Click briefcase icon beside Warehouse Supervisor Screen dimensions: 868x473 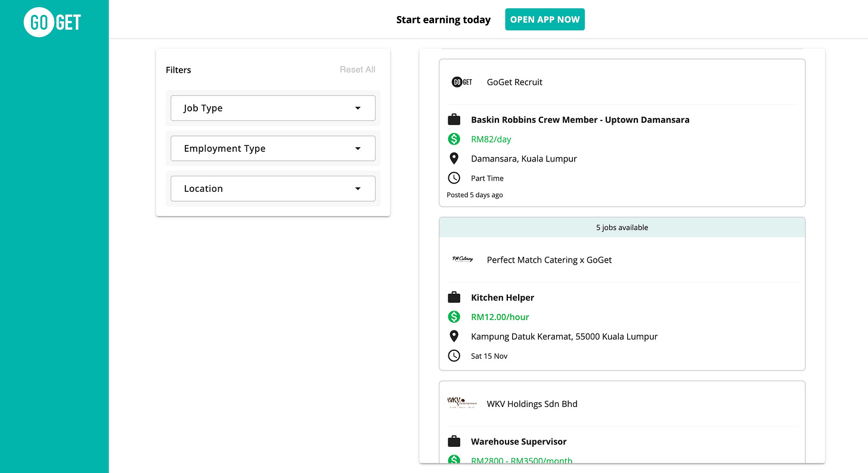(454, 441)
